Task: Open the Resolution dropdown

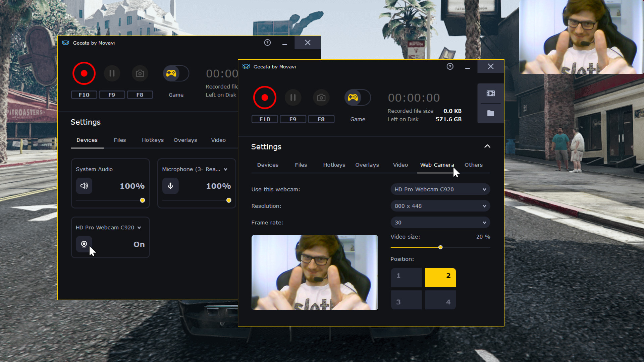Action: (440, 206)
